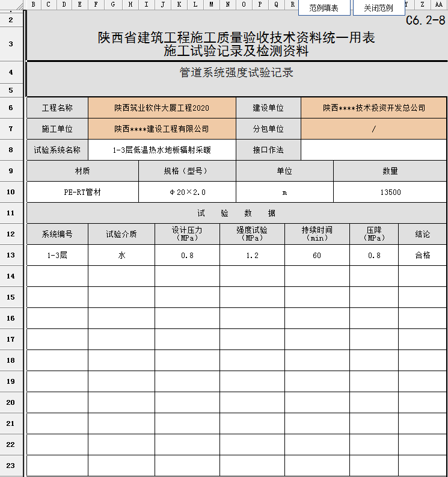Click the 接口作法 label cell

click(x=268, y=150)
